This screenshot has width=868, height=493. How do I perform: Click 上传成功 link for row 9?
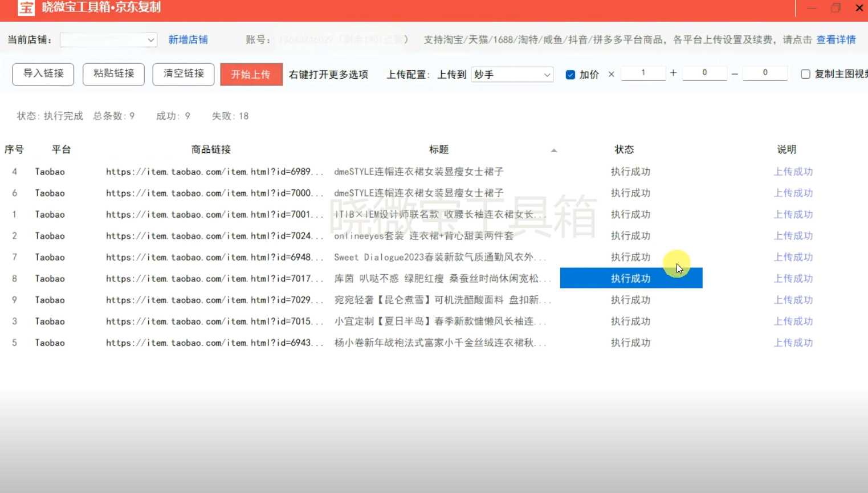tap(793, 300)
